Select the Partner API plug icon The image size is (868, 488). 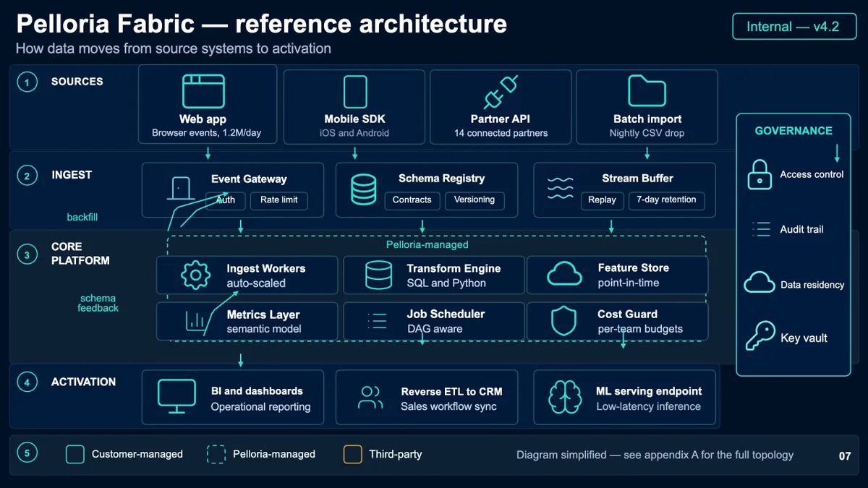[x=501, y=92]
